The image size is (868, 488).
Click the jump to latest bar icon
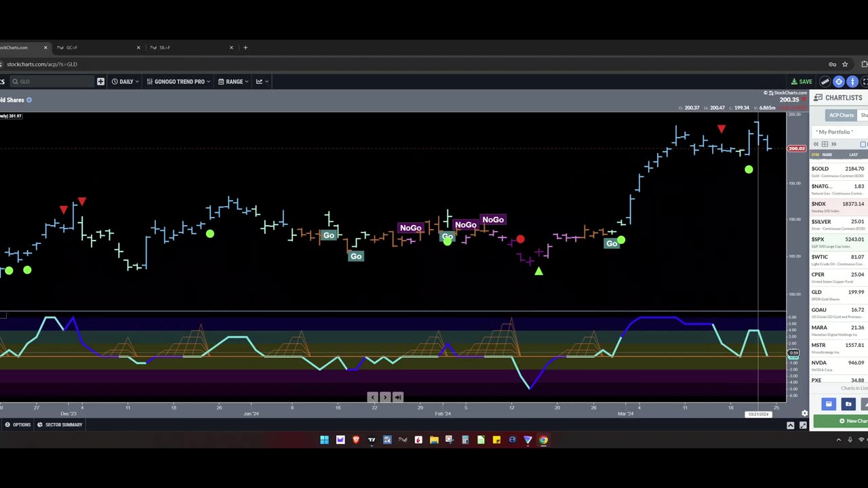pyautogui.click(x=398, y=397)
